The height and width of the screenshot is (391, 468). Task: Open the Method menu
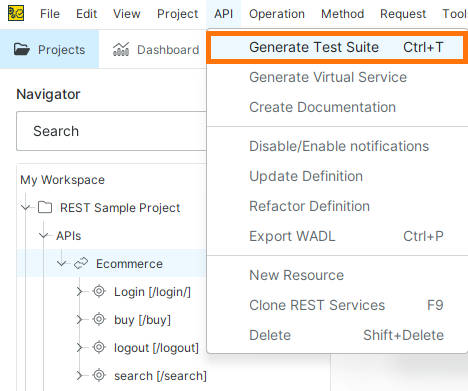click(343, 14)
